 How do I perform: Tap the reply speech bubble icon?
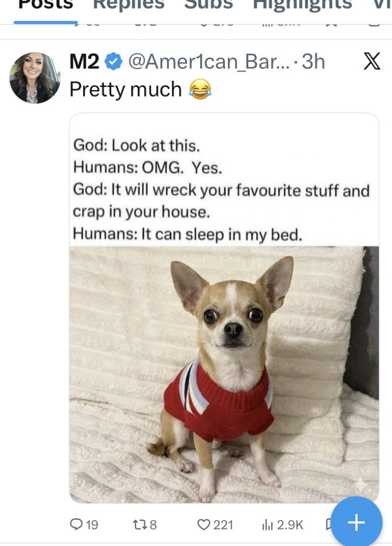click(x=76, y=525)
